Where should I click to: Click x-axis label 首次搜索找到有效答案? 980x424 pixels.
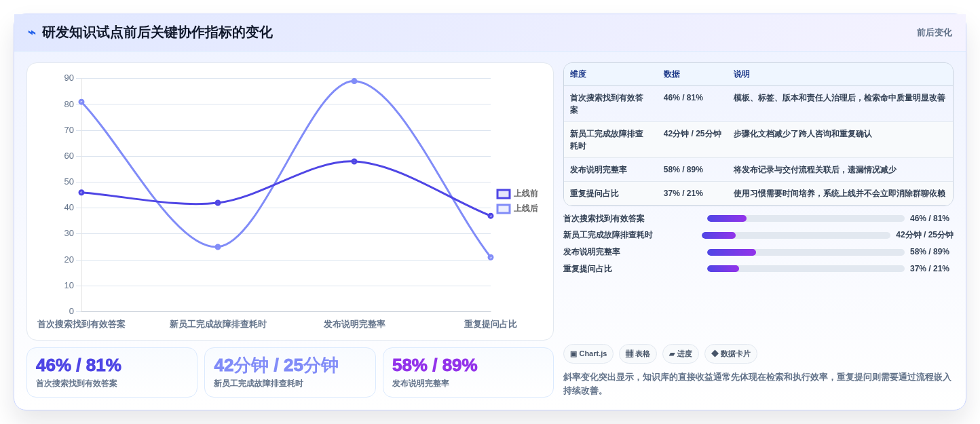tap(81, 324)
